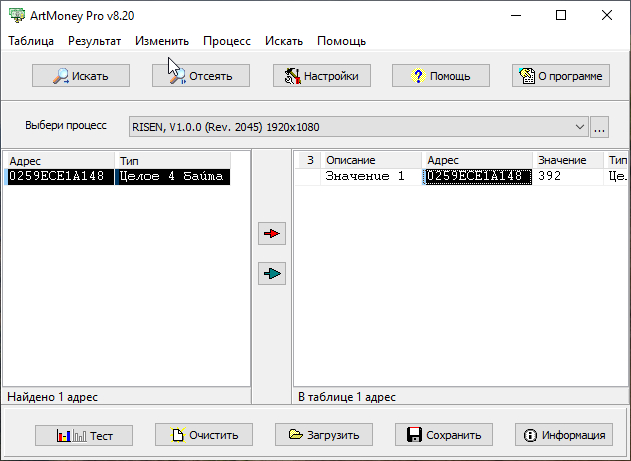Select the value 392 cell
This screenshot has height=461, width=631.
click(x=568, y=177)
